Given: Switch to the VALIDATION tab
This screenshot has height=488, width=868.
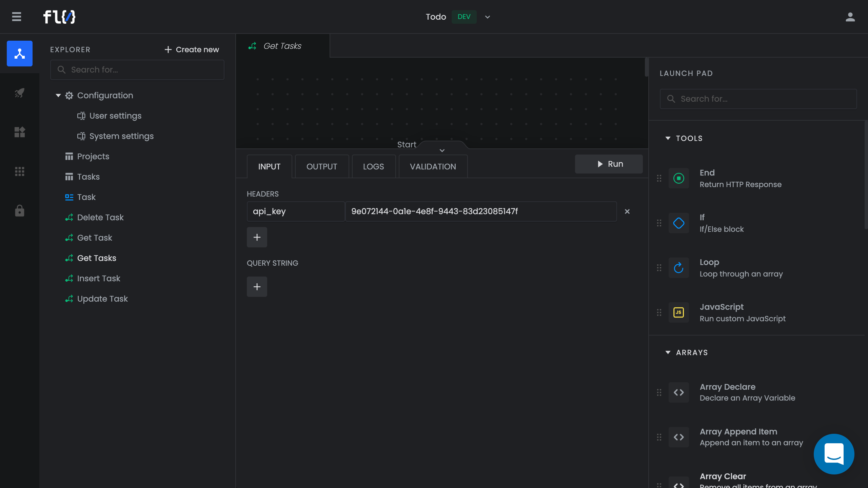Looking at the screenshot, I should [433, 166].
